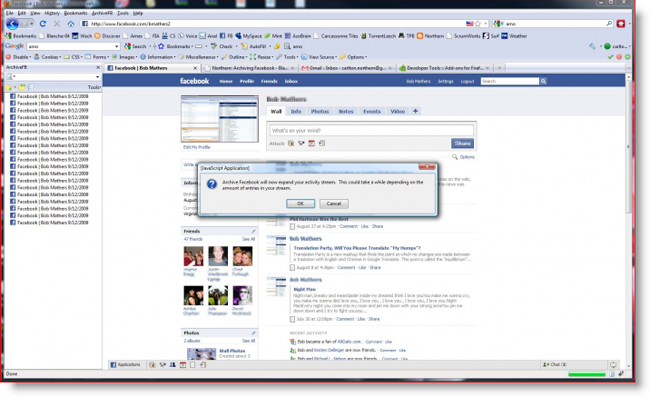Click the Google toolbar wrench settings icon
650x397 pixels.
pos(592,46)
